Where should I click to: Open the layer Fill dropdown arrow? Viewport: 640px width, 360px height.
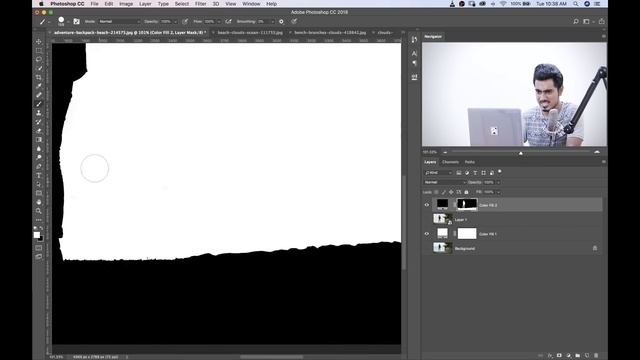(498, 192)
